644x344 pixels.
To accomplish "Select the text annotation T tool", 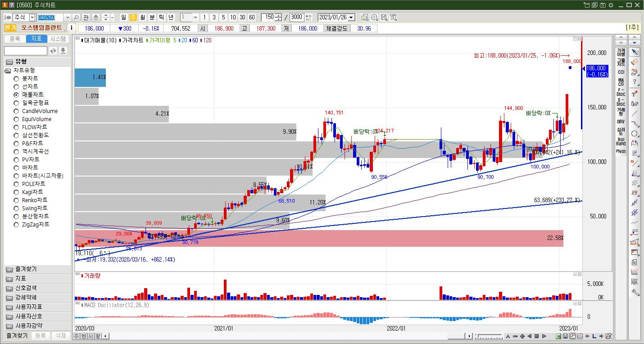I will tap(635, 93).
